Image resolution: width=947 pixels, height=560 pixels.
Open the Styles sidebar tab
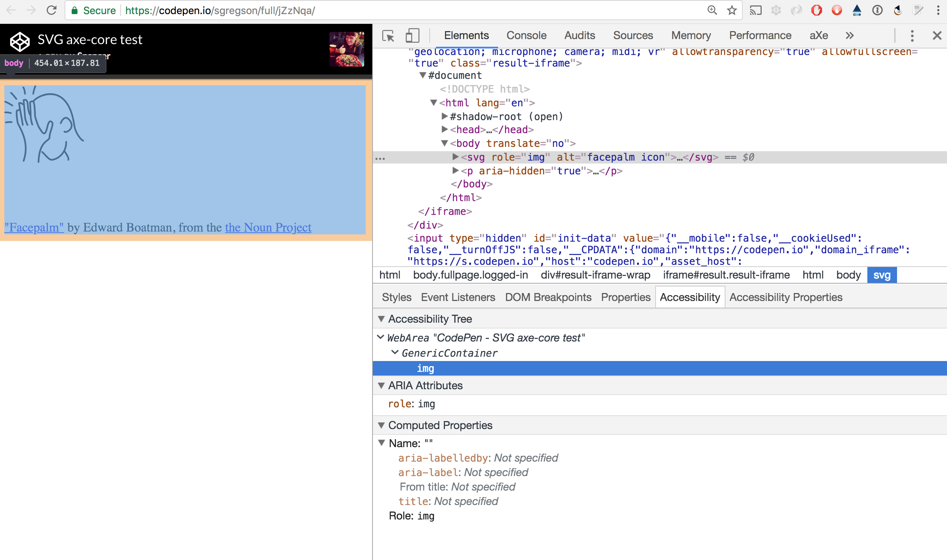coord(396,297)
